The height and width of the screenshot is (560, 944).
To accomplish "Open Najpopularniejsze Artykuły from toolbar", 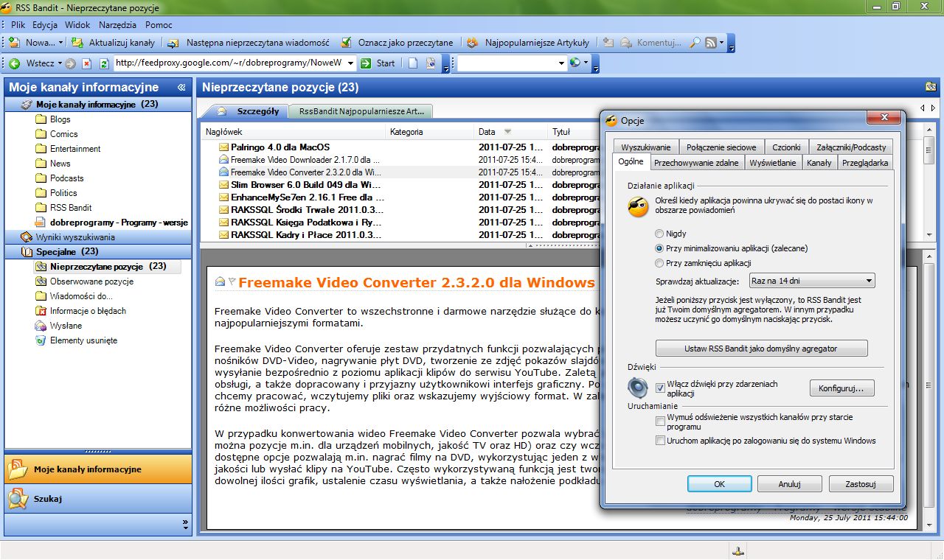I will pos(528,43).
